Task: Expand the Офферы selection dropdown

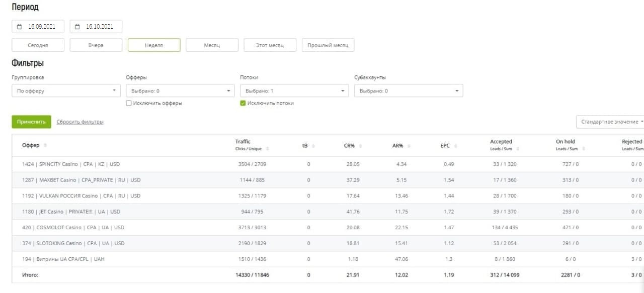Action: click(x=180, y=91)
